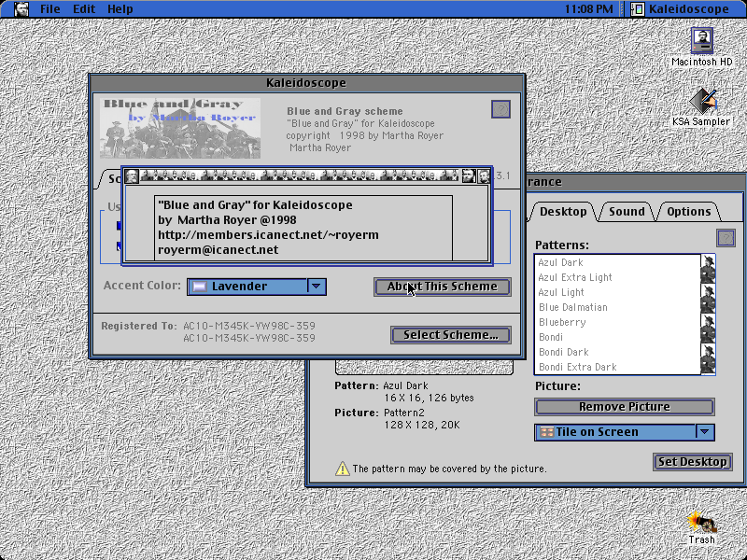Click the '16 X 16, 126 bytes' text

coord(429,398)
